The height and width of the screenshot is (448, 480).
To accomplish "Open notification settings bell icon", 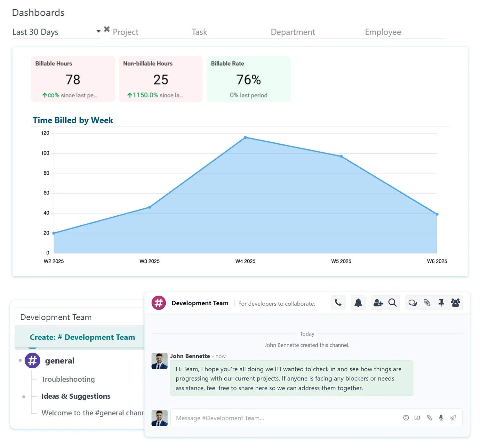I will pos(358,303).
